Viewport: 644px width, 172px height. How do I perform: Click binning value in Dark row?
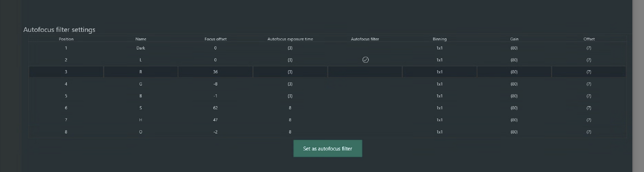point(440,48)
